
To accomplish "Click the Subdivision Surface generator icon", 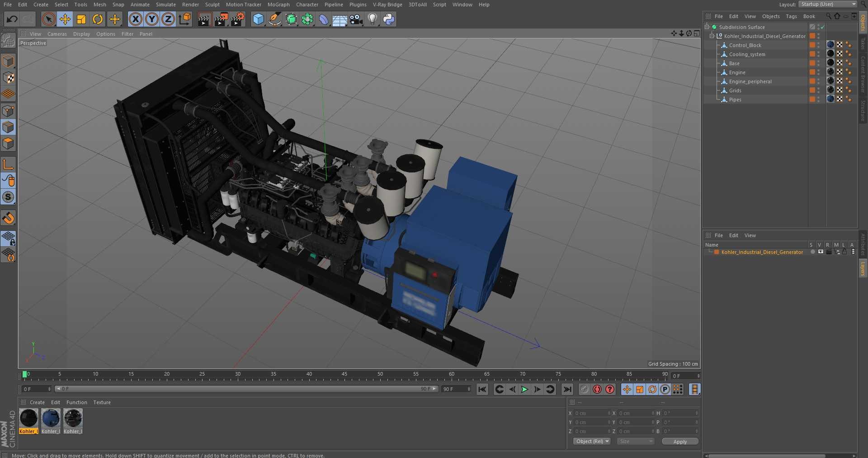I will (291, 19).
